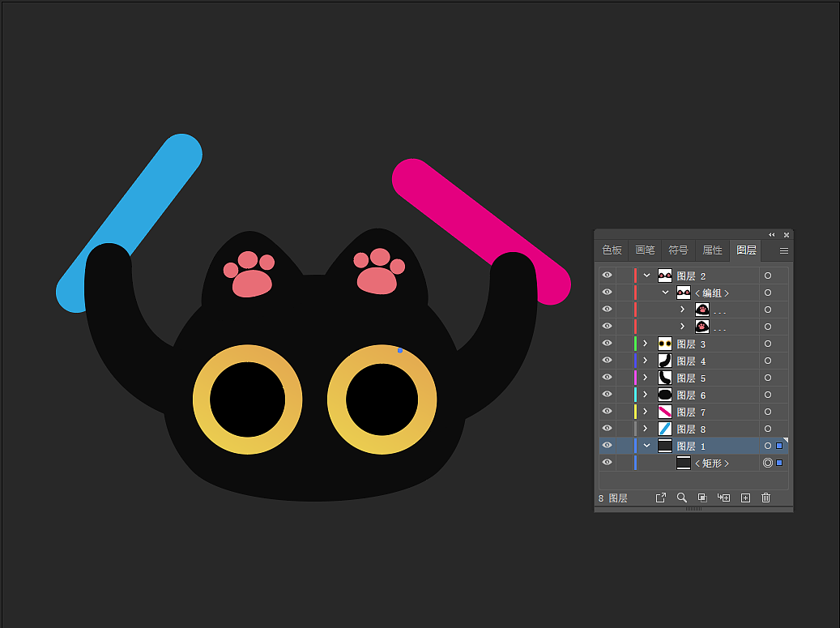Click the blue anchor point on right eye
Image resolution: width=840 pixels, height=628 pixels.
[400, 350]
